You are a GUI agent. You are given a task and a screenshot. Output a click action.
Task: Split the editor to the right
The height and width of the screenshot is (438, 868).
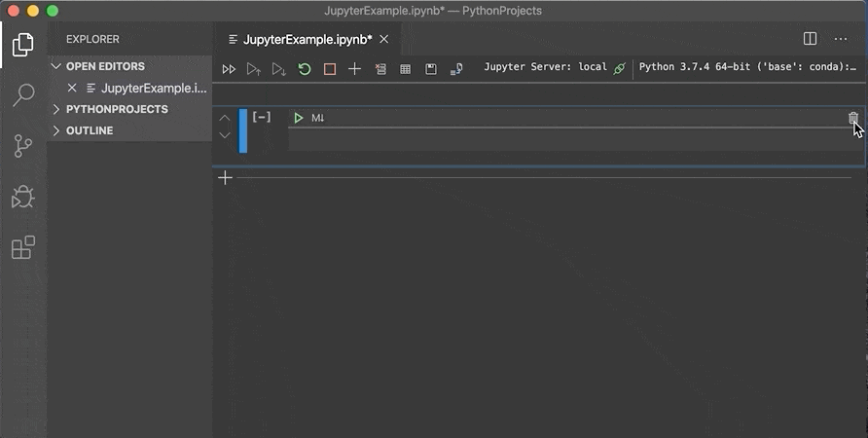pyautogui.click(x=810, y=39)
